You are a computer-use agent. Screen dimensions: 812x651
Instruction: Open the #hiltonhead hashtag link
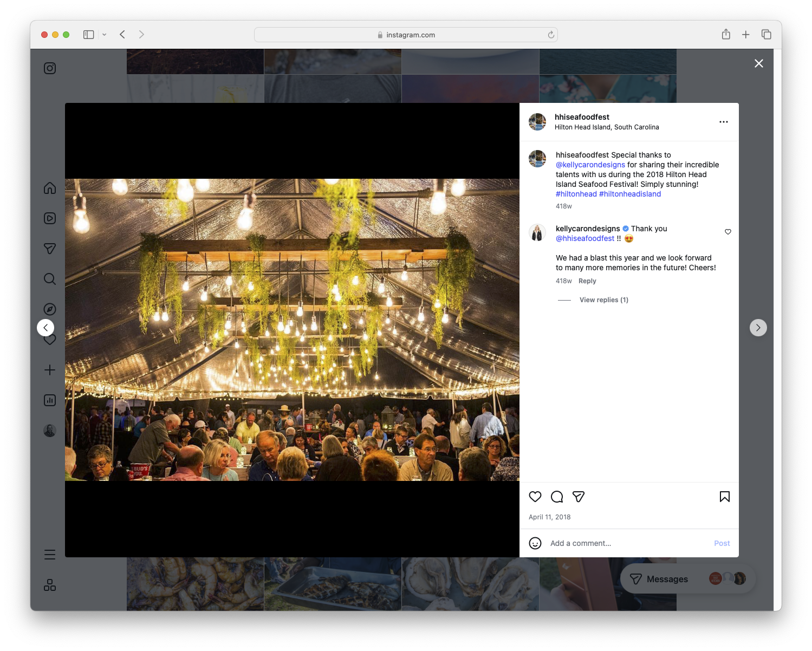click(x=576, y=194)
